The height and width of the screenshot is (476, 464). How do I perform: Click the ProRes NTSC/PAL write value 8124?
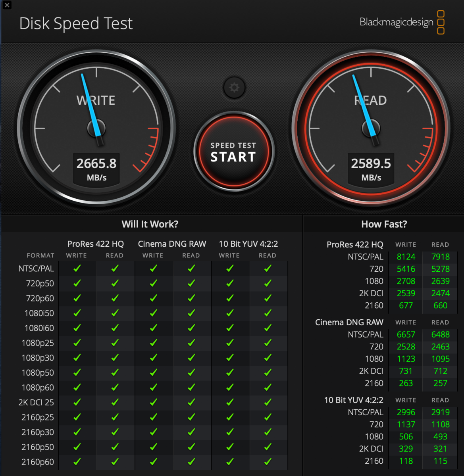(x=406, y=257)
